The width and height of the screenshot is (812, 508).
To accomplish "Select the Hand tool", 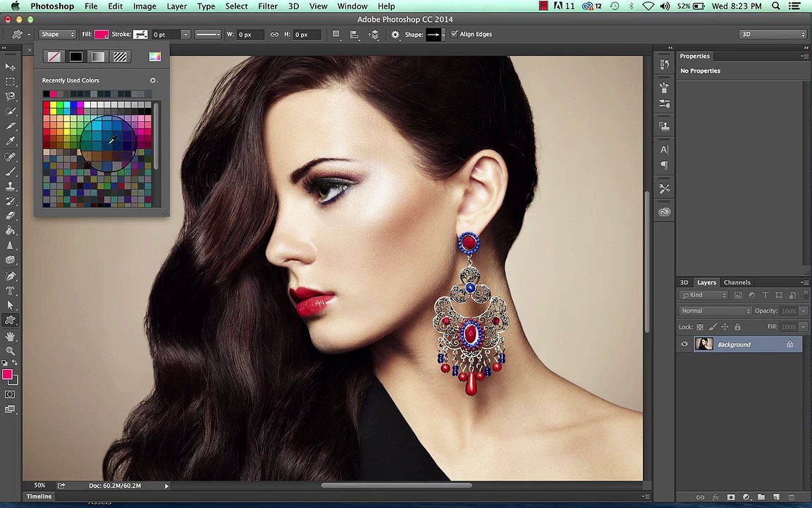I will coord(11,337).
